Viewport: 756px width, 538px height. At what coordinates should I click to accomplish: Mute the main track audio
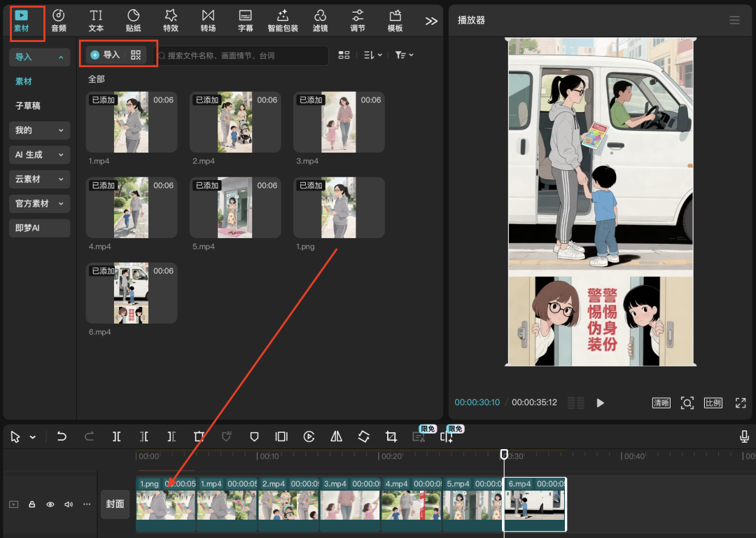69,504
